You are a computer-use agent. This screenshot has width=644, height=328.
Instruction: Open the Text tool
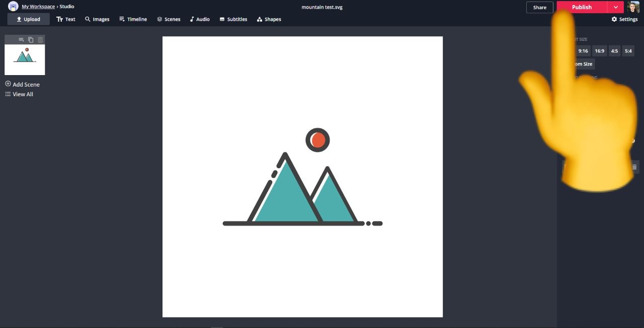(x=66, y=19)
